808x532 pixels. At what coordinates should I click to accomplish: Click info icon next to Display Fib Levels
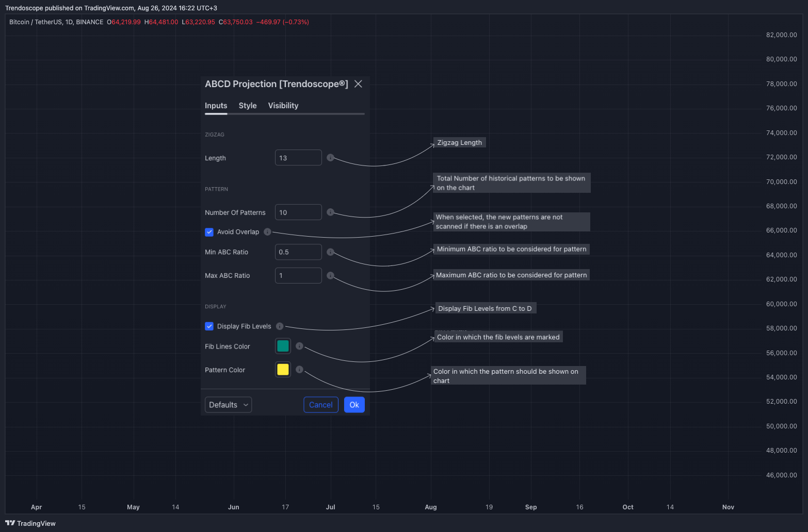coord(280,326)
